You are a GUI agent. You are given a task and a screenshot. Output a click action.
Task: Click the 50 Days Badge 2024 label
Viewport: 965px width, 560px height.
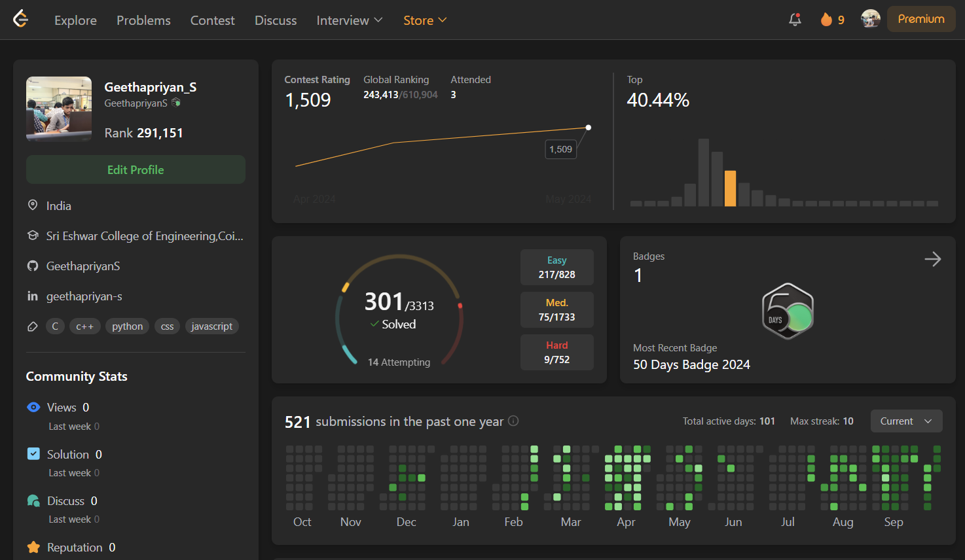click(x=691, y=364)
